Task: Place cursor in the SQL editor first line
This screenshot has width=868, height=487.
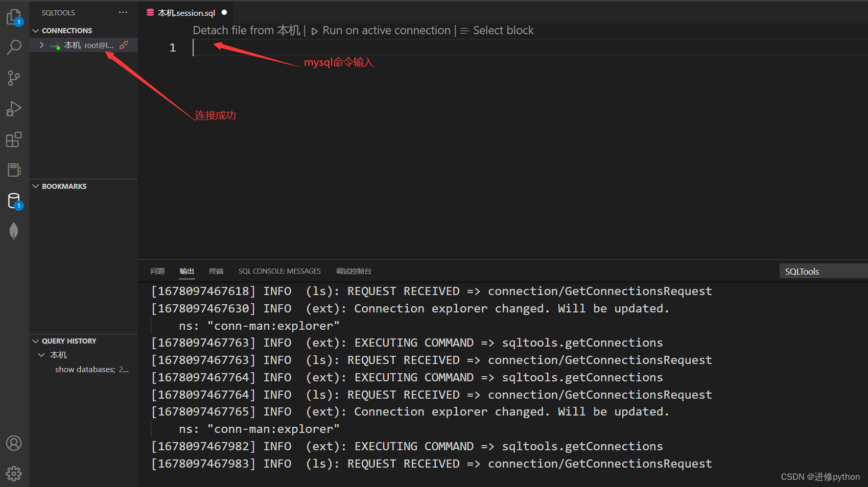Action: (529, 47)
